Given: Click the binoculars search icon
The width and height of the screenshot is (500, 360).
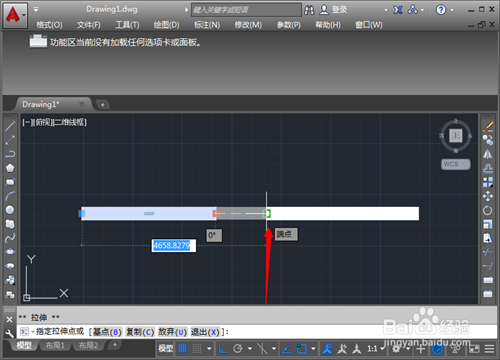Looking at the screenshot, I should coord(309,10).
